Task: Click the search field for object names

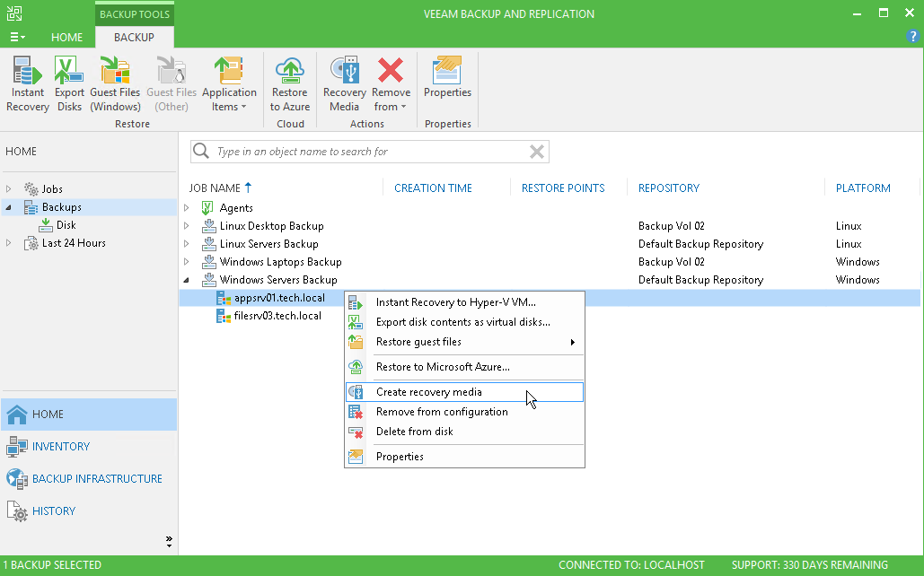Action: click(370, 152)
